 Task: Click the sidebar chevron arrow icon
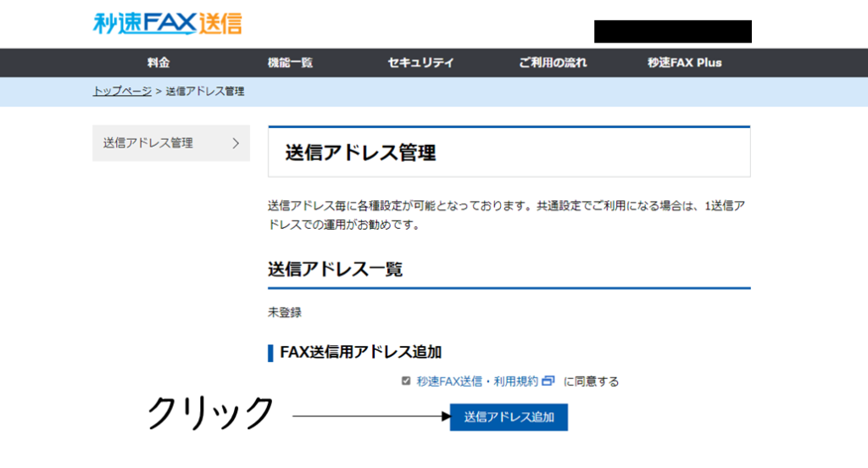(236, 143)
